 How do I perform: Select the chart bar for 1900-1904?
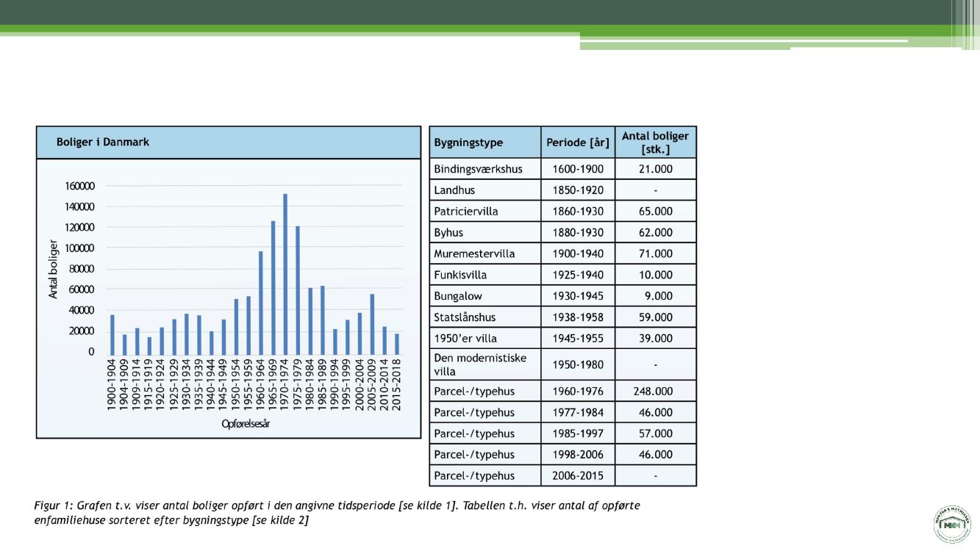coord(112,336)
